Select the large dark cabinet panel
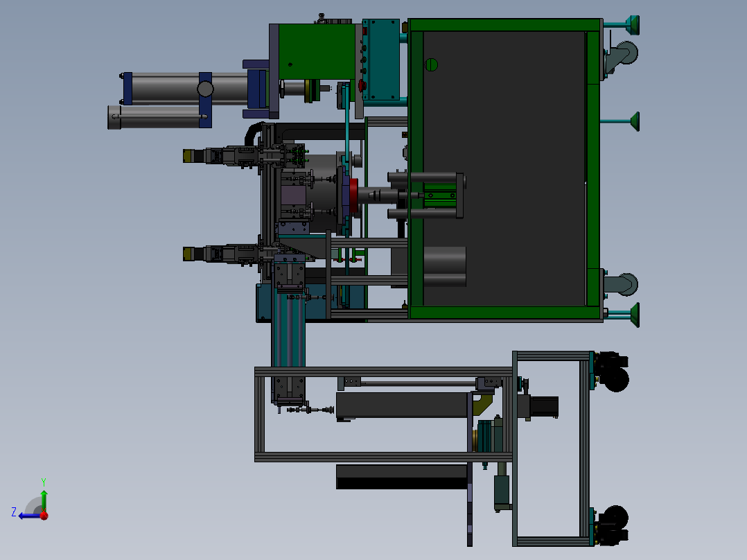This screenshot has height=560, width=747. [x=504, y=168]
